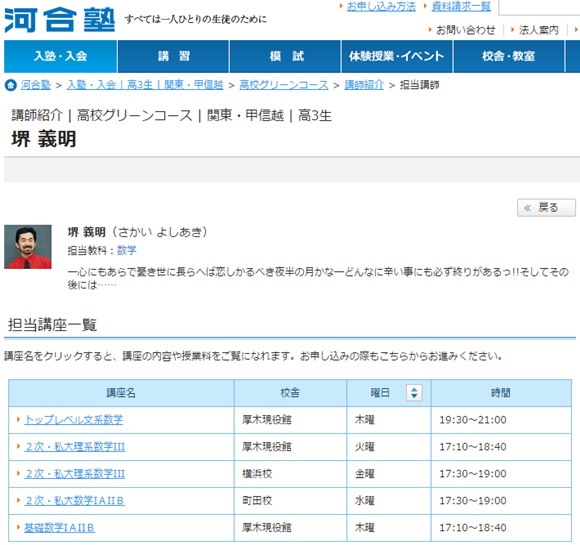Click the 河合塾 logo at top left
Viewport: 580px width, 545px height.
(x=60, y=20)
